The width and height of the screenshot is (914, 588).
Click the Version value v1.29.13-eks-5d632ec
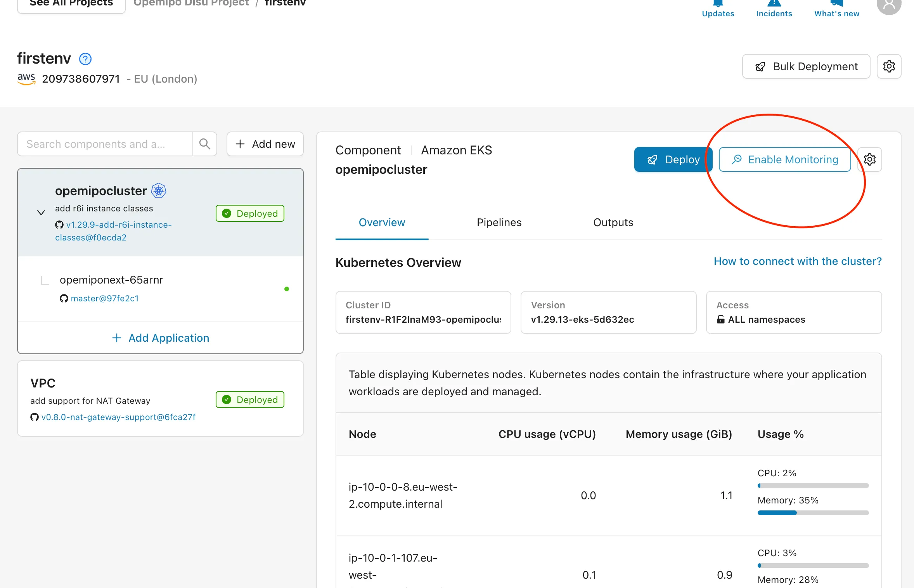coord(582,319)
